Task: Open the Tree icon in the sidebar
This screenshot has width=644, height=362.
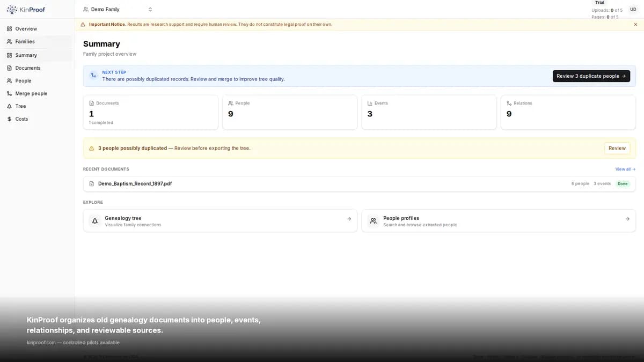Action: 9,106
